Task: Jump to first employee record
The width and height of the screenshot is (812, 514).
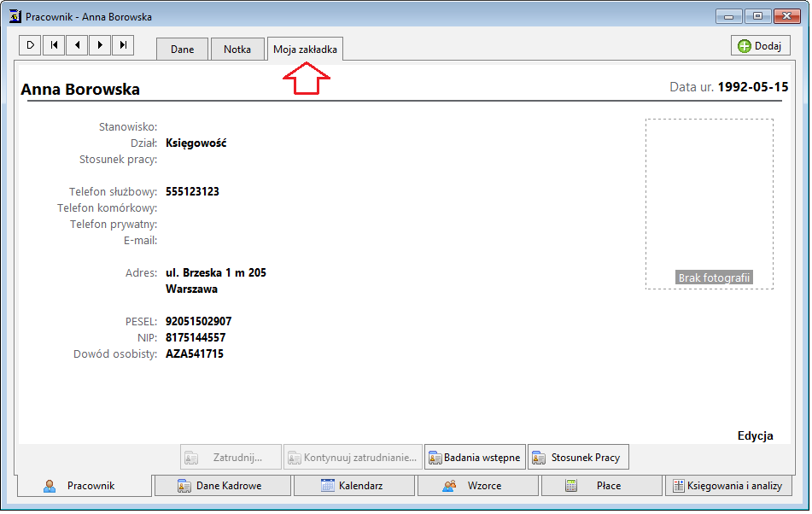Action: click(x=54, y=45)
